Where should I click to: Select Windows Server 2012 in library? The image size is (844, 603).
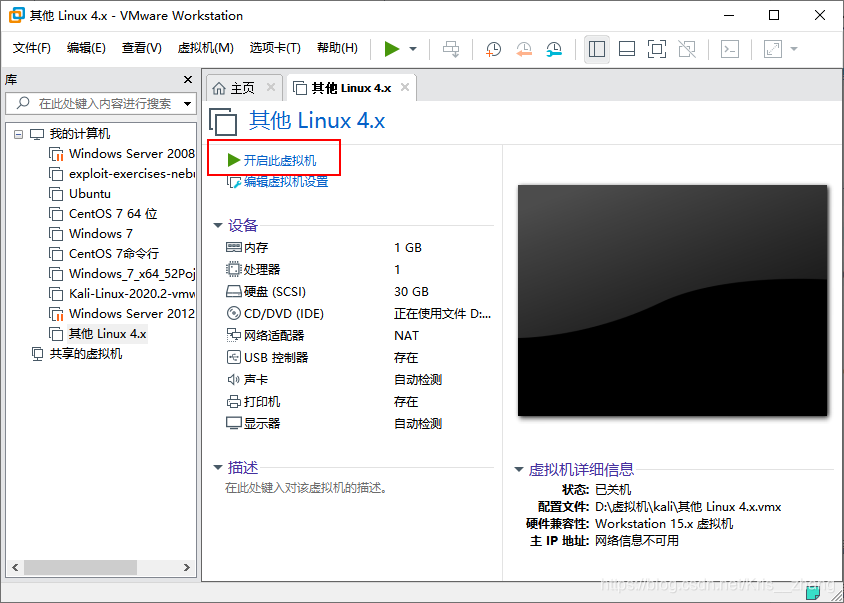[122, 313]
